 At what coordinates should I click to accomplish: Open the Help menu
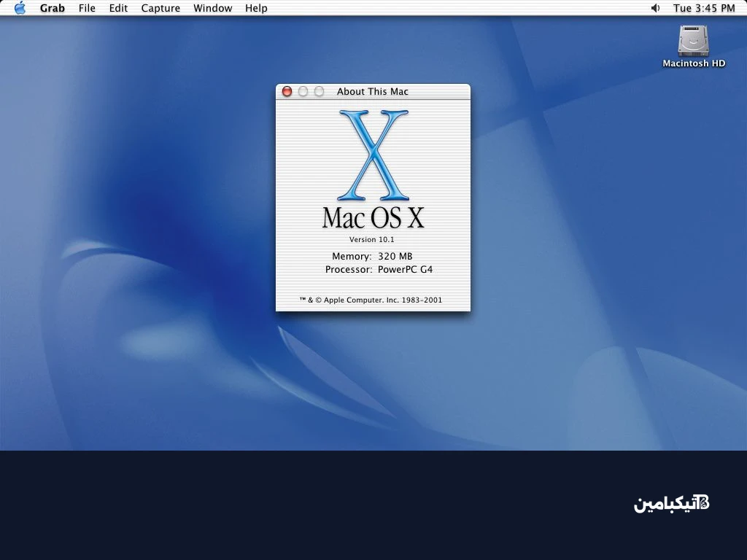[255, 8]
